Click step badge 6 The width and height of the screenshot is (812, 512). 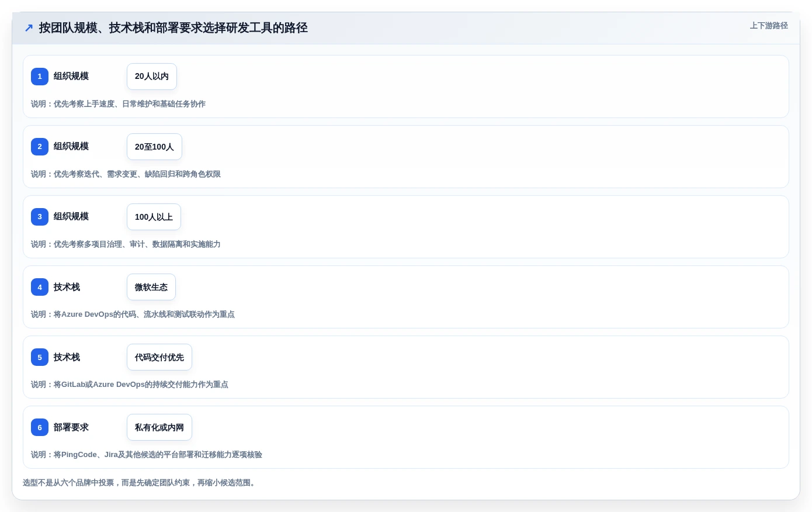pyautogui.click(x=40, y=427)
